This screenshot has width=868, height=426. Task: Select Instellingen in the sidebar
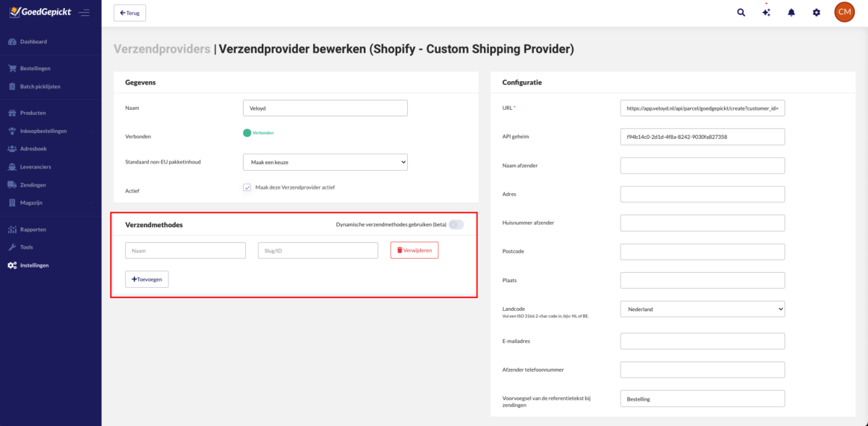click(35, 265)
